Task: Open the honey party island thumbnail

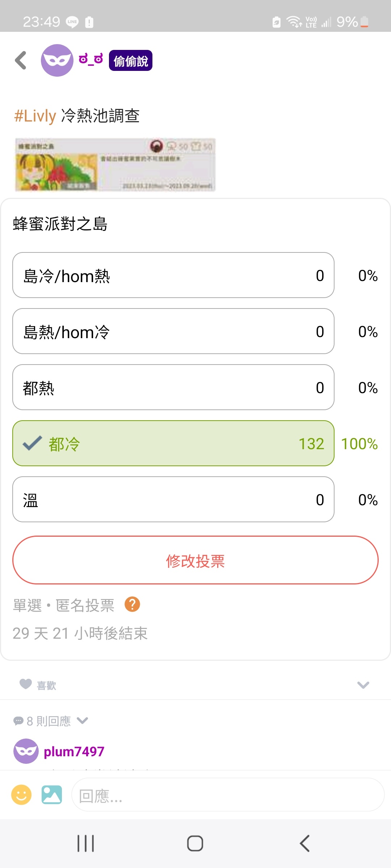Action: pyautogui.click(x=115, y=165)
